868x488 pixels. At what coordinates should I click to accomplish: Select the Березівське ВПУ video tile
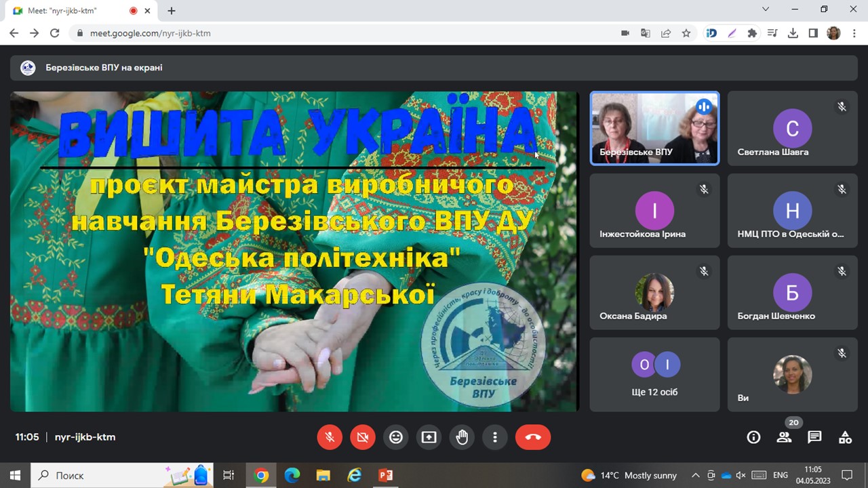654,128
